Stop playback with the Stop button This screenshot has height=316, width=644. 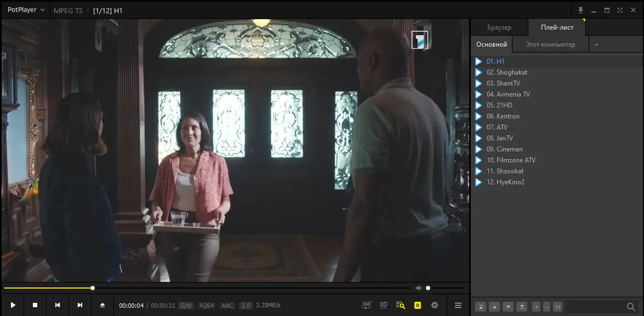(35, 305)
